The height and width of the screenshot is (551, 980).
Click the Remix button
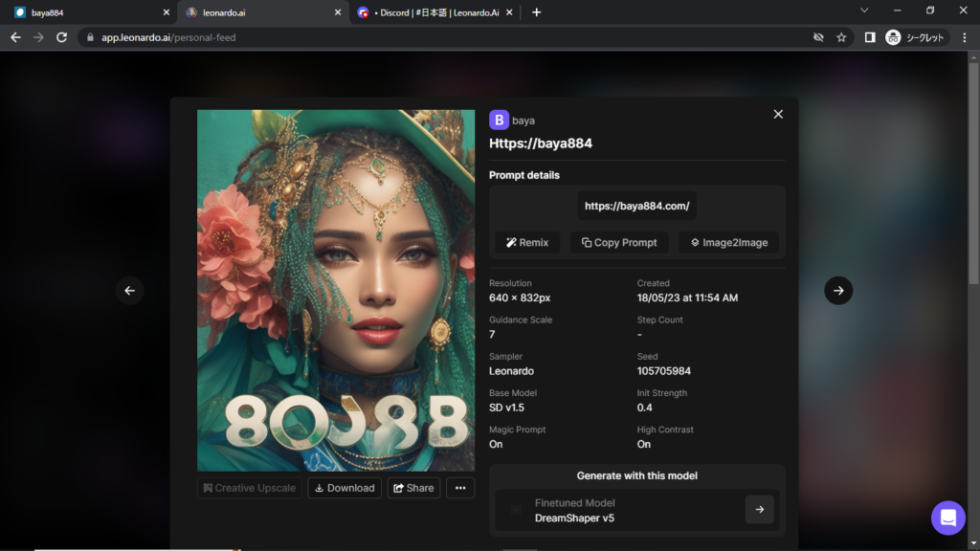pyautogui.click(x=527, y=243)
